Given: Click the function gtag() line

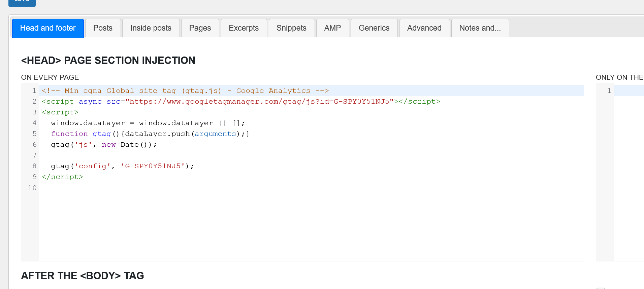Looking at the screenshot, I should click(150, 134).
